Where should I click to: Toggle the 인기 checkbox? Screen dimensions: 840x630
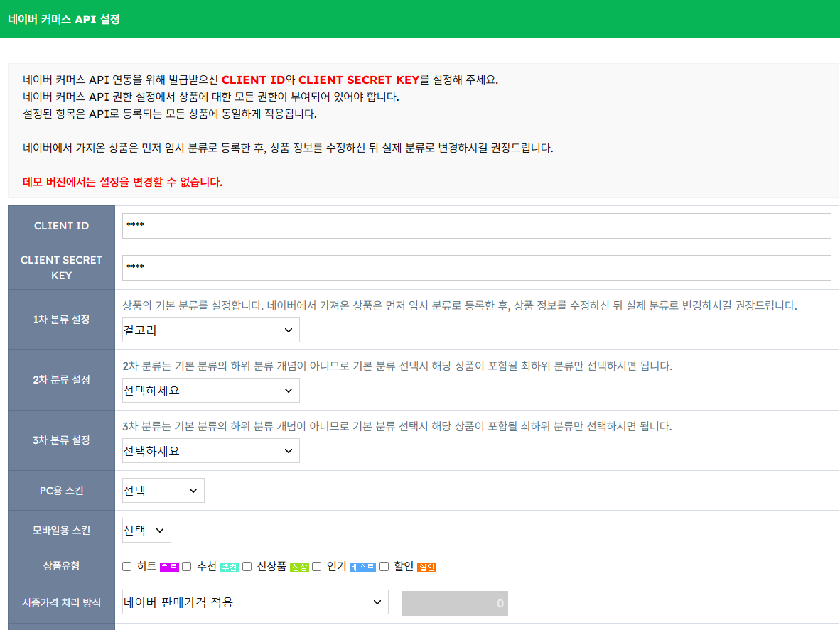click(317, 566)
